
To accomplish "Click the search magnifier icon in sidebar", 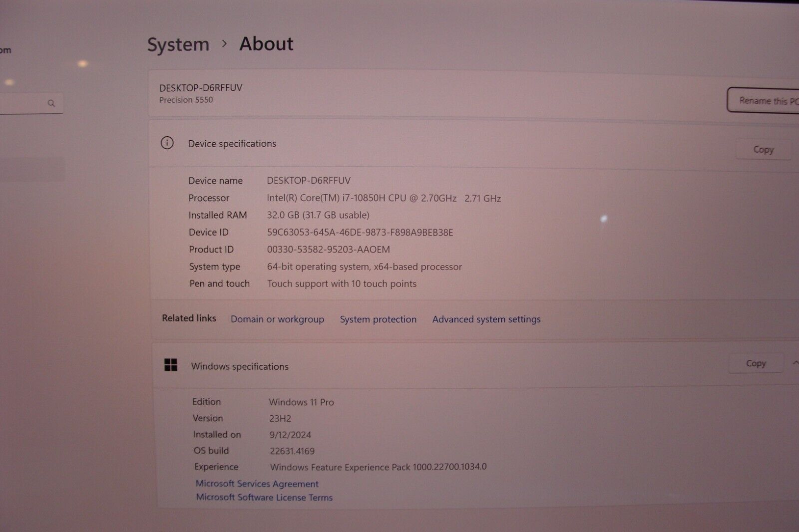I will tap(51, 103).
